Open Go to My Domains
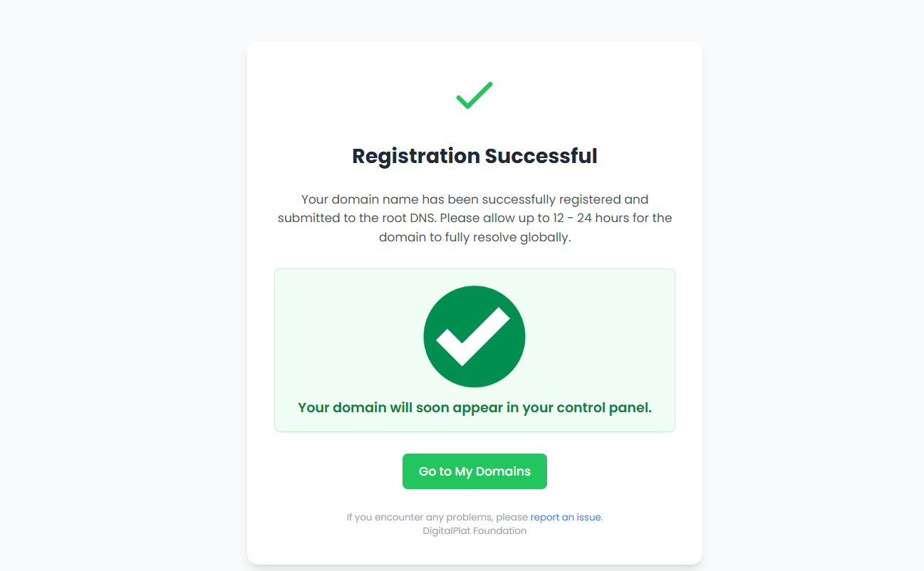This screenshot has height=571, width=924. tap(474, 471)
